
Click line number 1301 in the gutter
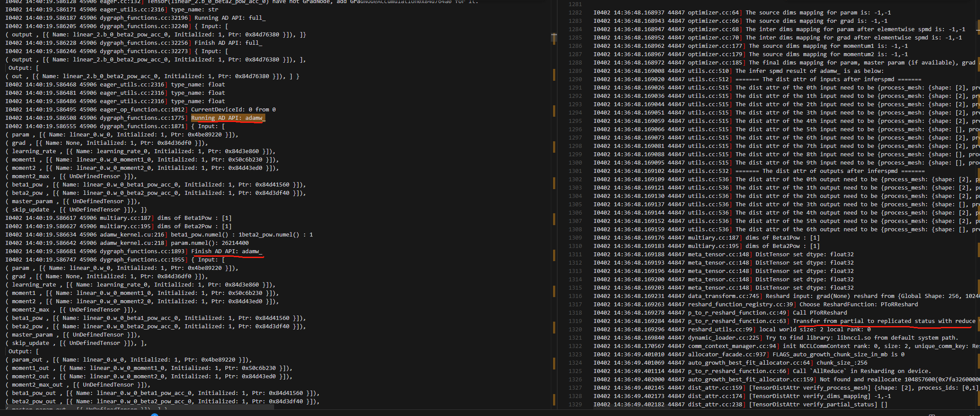[575, 171]
